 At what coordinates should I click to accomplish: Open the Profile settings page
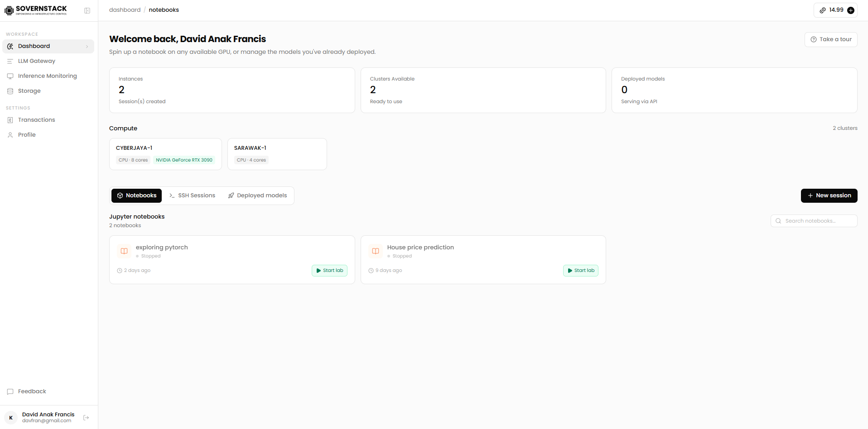(x=48, y=135)
